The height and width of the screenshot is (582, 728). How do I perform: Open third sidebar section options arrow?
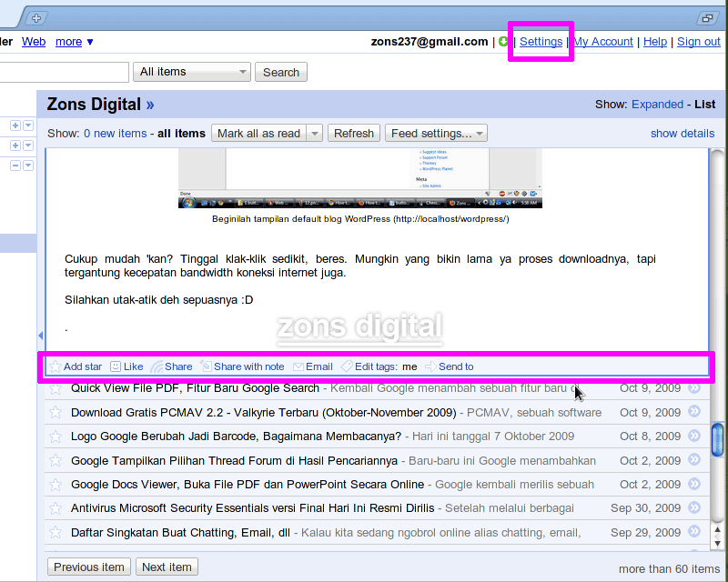[28, 166]
